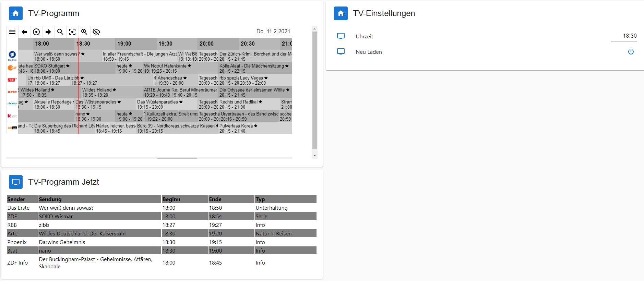
Task: Toggle hidden channels with crossed-eye icon
Action: coord(96,32)
